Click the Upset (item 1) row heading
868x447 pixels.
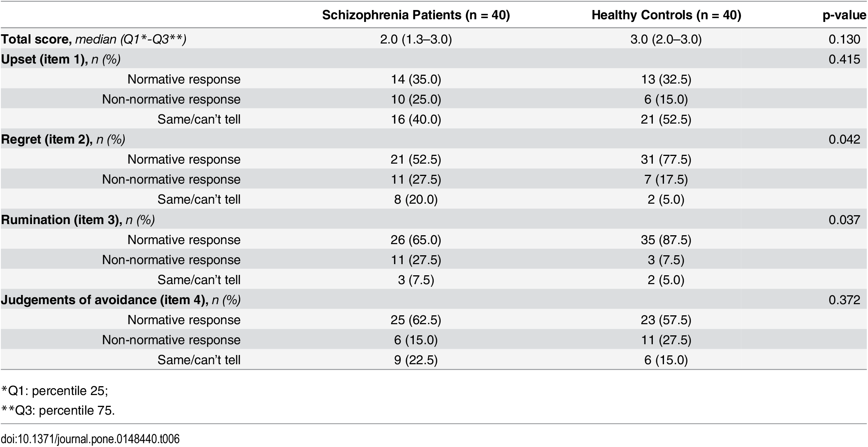tap(60, 59)
